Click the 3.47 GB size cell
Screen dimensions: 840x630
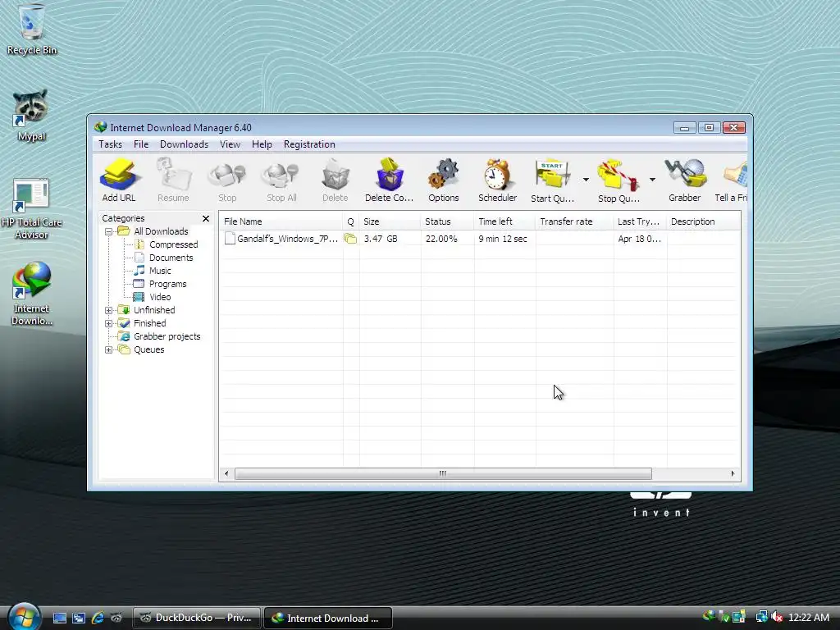point(381,239)
